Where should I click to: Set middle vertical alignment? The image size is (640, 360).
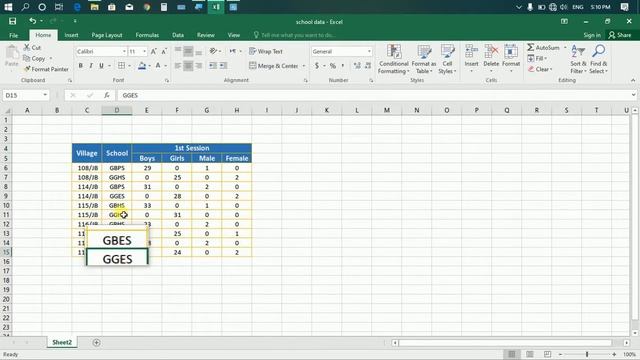pyautogui.click(x=188, y=51)
